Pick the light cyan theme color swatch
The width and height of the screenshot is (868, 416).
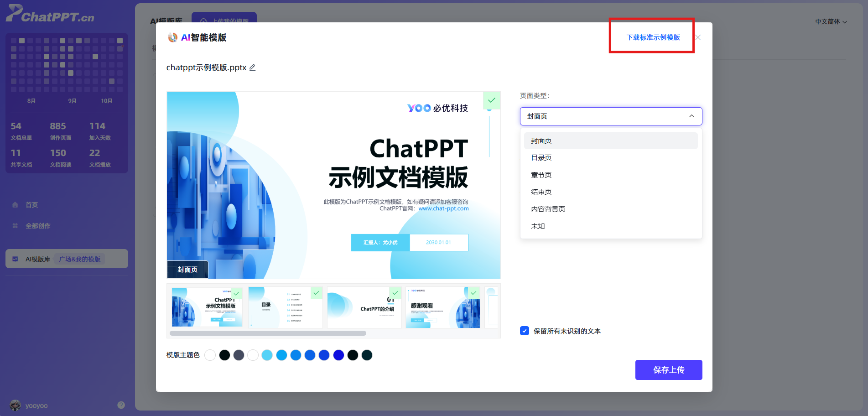pyautogui.click(x=267, y=355)
